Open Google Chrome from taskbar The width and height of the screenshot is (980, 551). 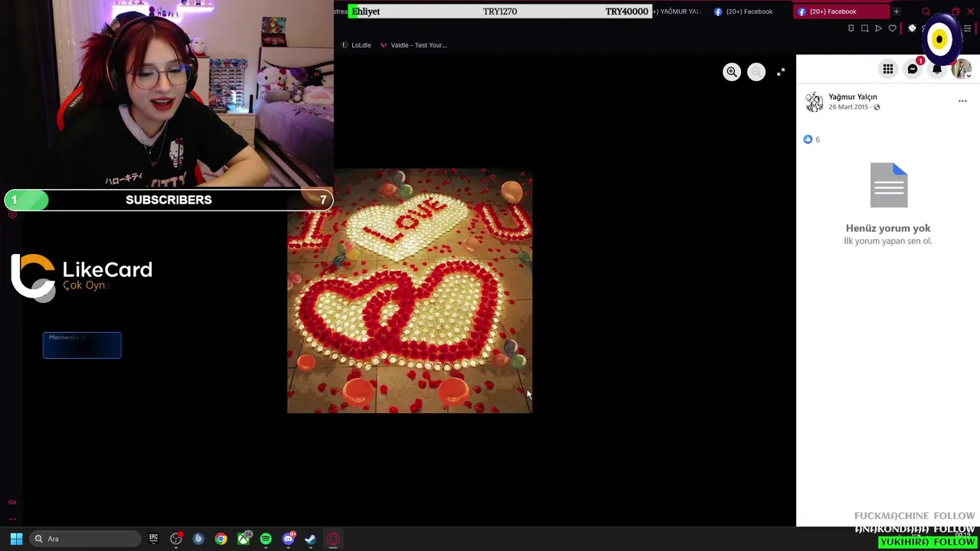(220, 539)
